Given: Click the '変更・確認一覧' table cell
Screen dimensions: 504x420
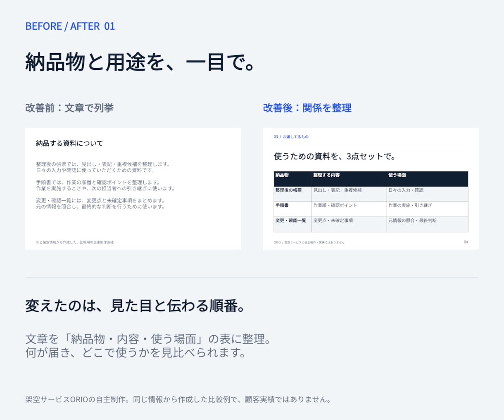Looking at the screenshot, I should tap(292, 224).
